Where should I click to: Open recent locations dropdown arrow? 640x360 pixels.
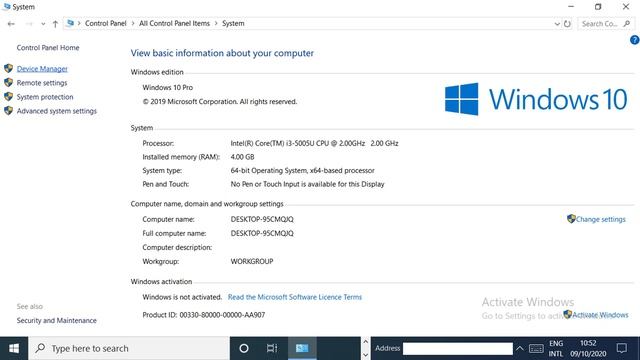(43, 24)
